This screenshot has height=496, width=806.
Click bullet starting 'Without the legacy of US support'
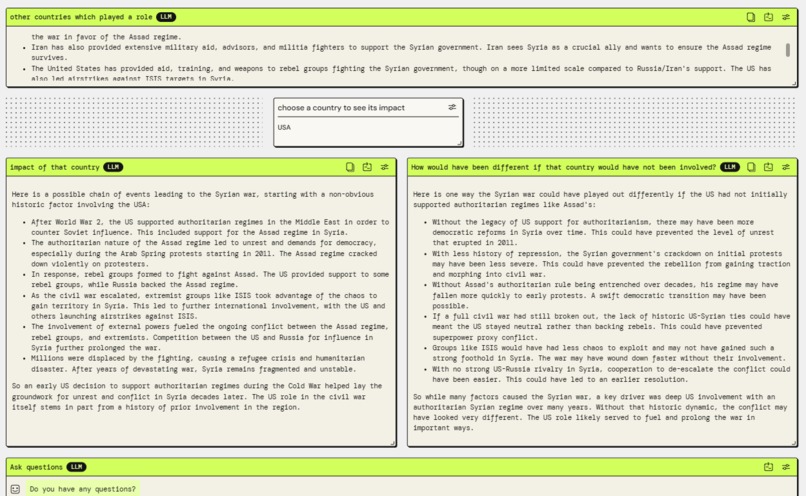603,232
